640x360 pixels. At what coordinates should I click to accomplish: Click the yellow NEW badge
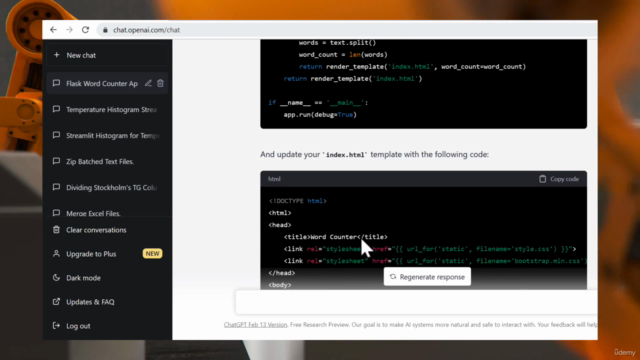(152, 253)
